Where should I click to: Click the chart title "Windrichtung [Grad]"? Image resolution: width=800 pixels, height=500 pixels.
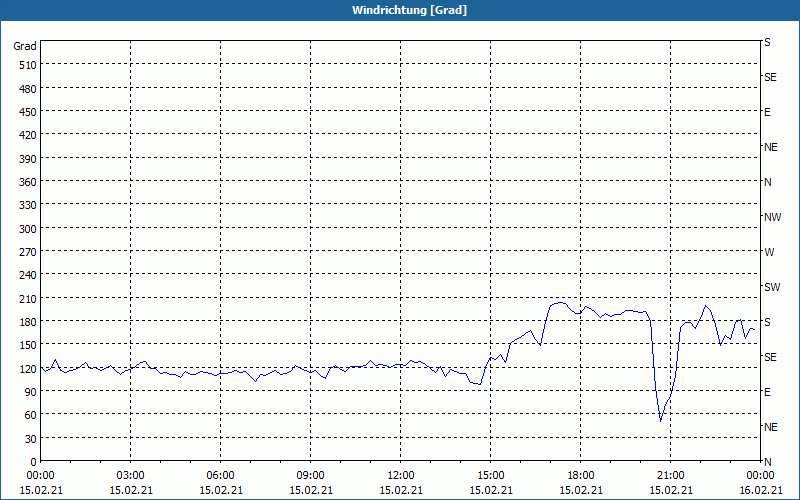click(x=409, y=10)
